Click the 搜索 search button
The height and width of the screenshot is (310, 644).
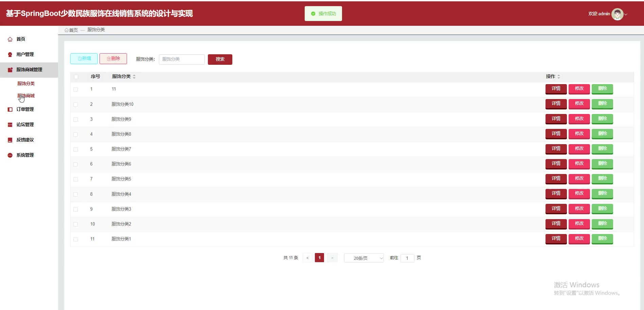220,59
